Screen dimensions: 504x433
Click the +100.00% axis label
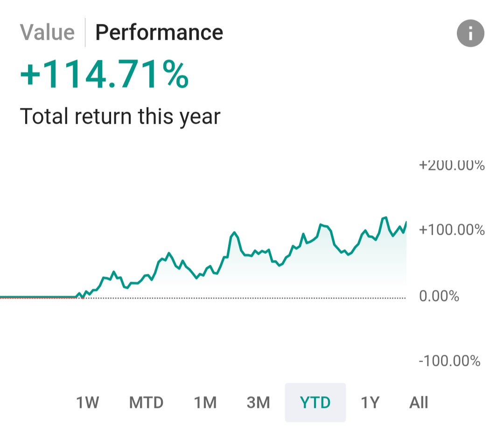(452, 230)
